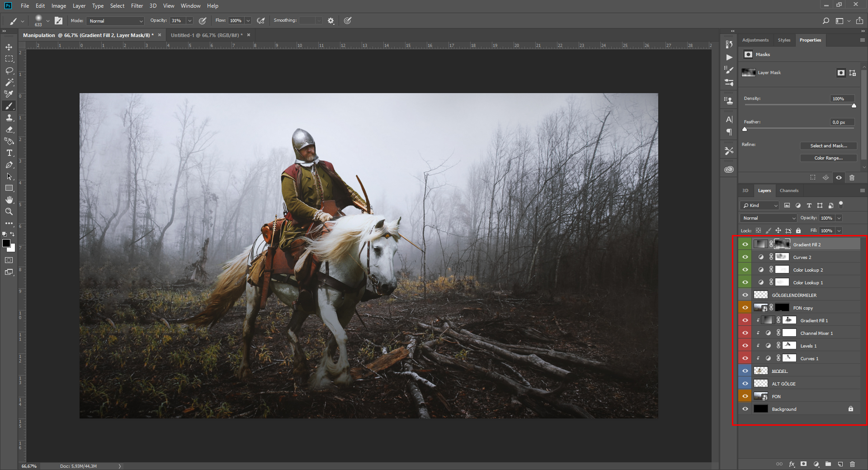
Task: Switch to the Channels tab
Action: pyautogui.click(x=789, y=191)
